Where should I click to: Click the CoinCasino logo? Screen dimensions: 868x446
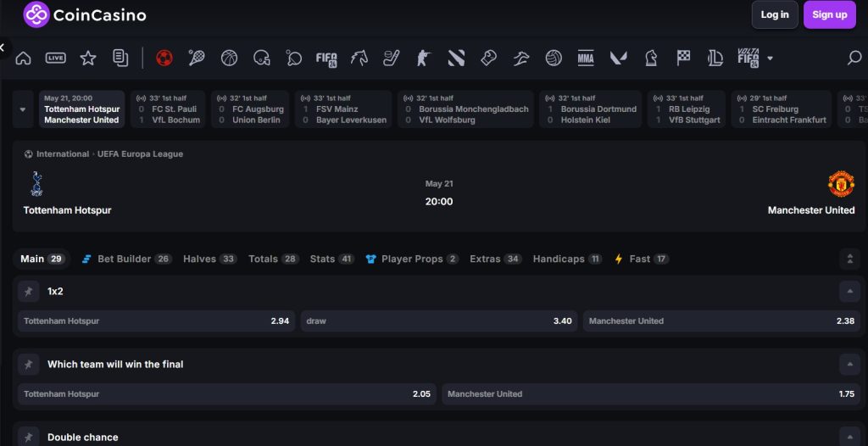85,15
